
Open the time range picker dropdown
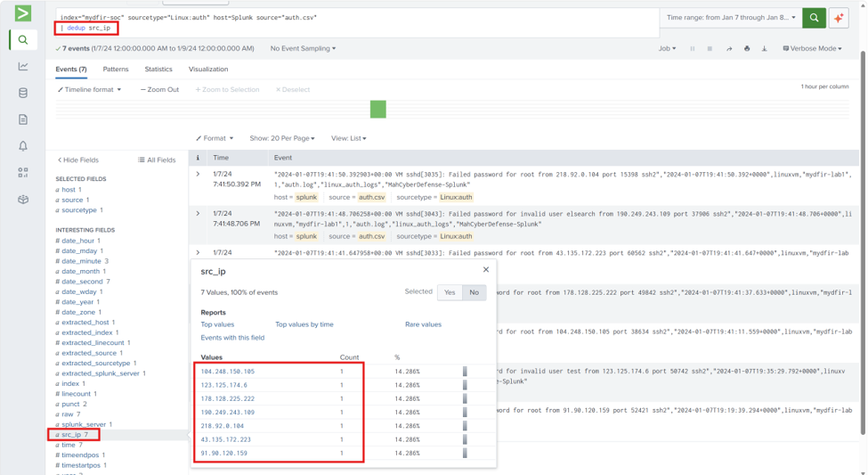(x=731, y=18)
